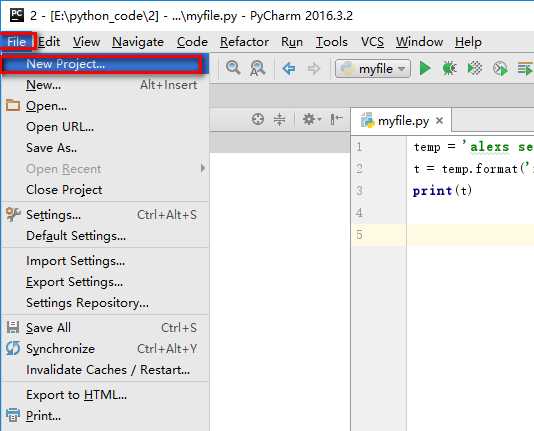Image resolution: width=534 pixels, height=431 pixels.
Task: Choose Save As.. menu entry
Action: click(105, 148)
